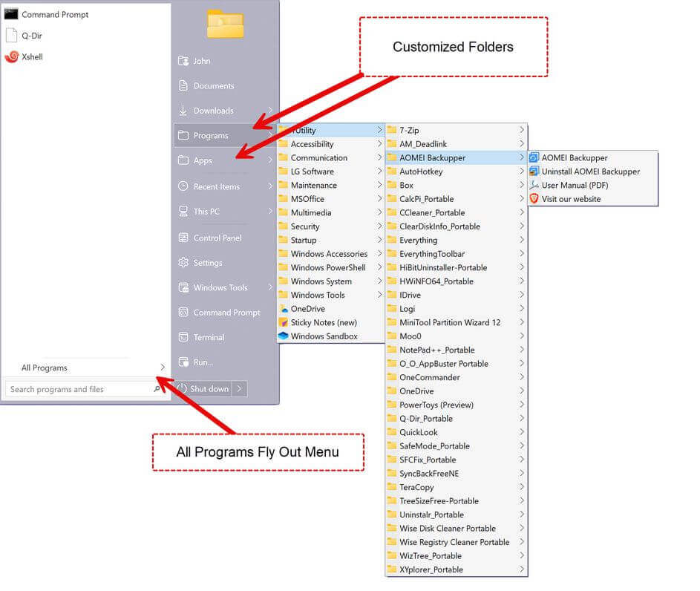
Task: Open NotePad++_Portable folder
Action: 457,350
